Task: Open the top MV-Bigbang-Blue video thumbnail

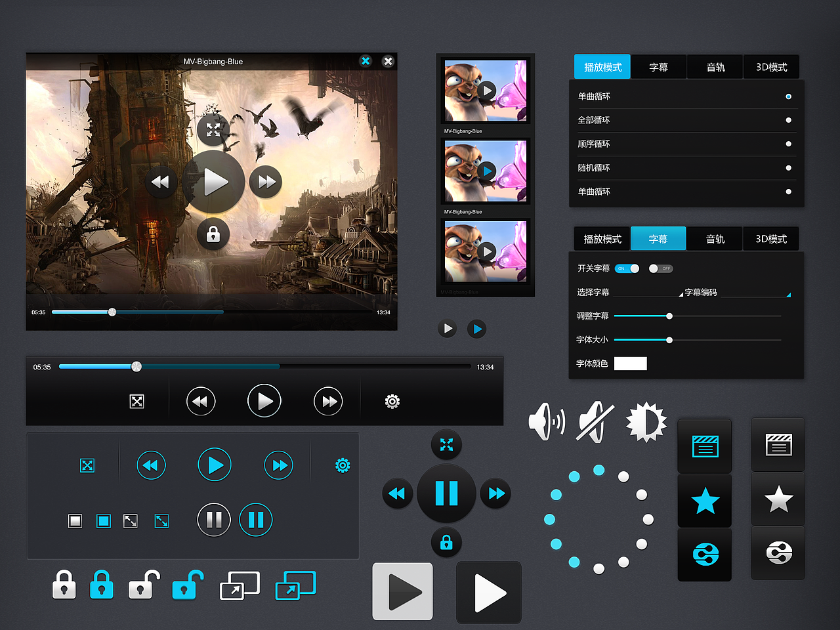Action: [x=486, y=91]
